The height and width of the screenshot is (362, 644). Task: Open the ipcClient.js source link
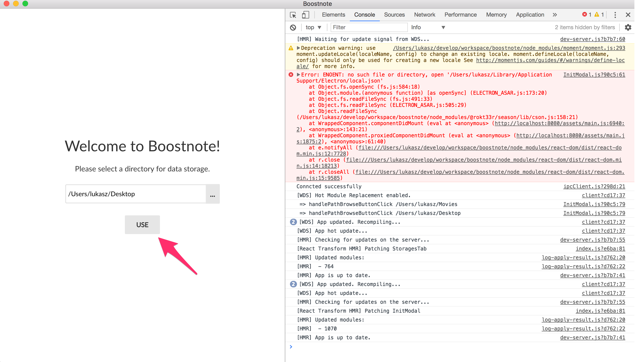(x=594, y=187)
